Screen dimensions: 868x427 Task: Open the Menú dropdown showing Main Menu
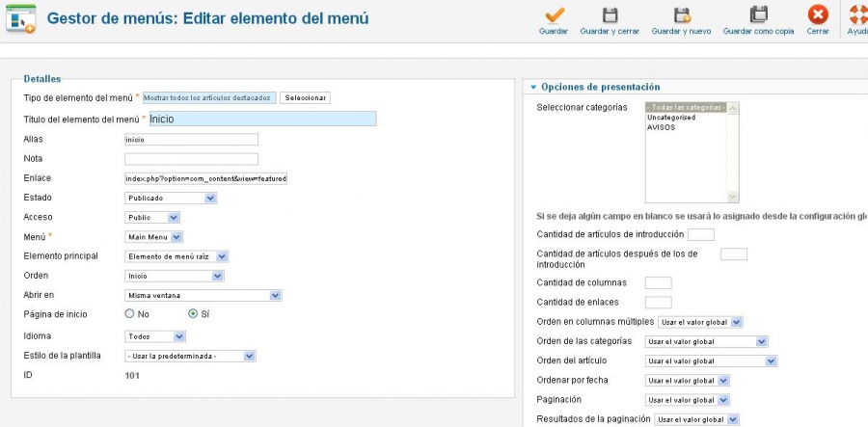(x=153, y=237)
